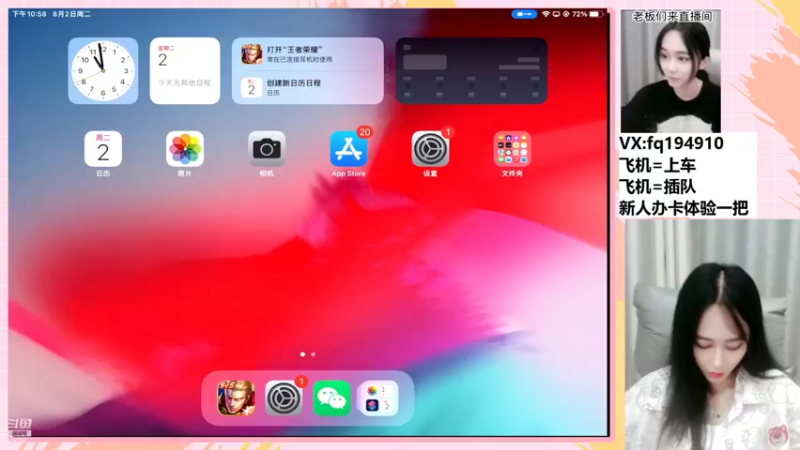Image resolution: width=800 pixels, height=450 pixels.
Task: Launch the Camera app
Action: (x=266, y=149)
